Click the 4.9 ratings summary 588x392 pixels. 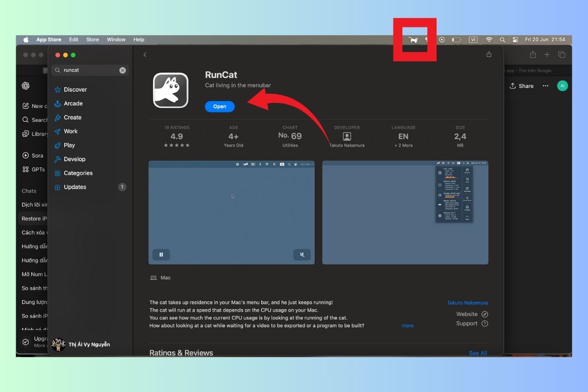tap(176, 137)
